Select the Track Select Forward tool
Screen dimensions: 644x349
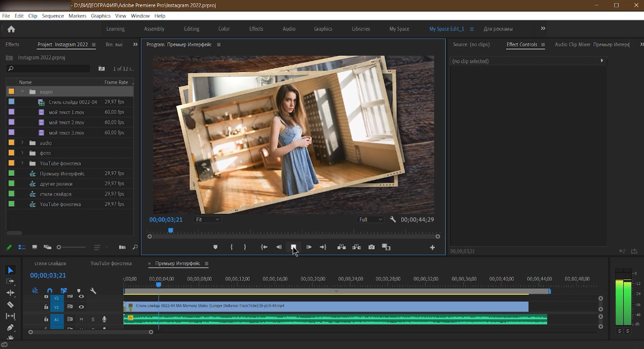(10, 281)
